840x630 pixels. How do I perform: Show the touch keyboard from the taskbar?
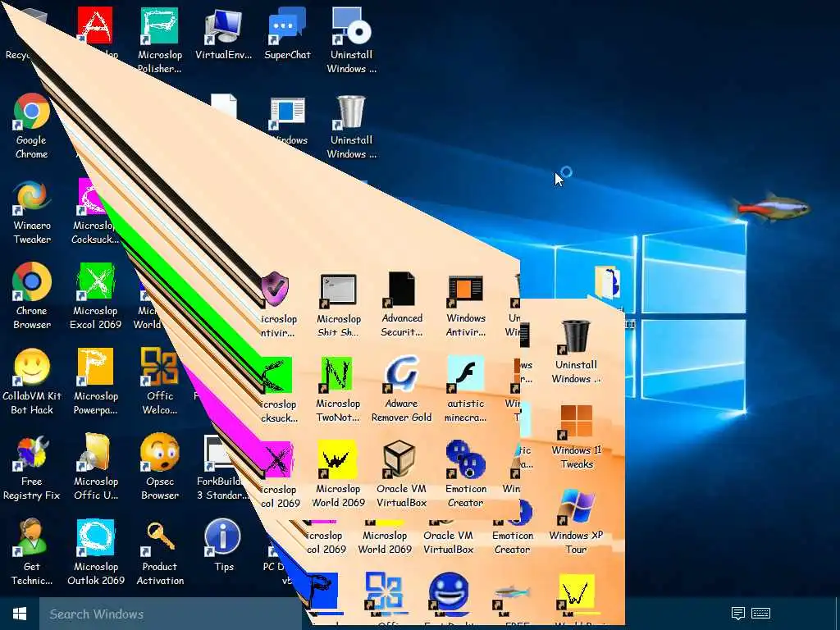[760, 614]
